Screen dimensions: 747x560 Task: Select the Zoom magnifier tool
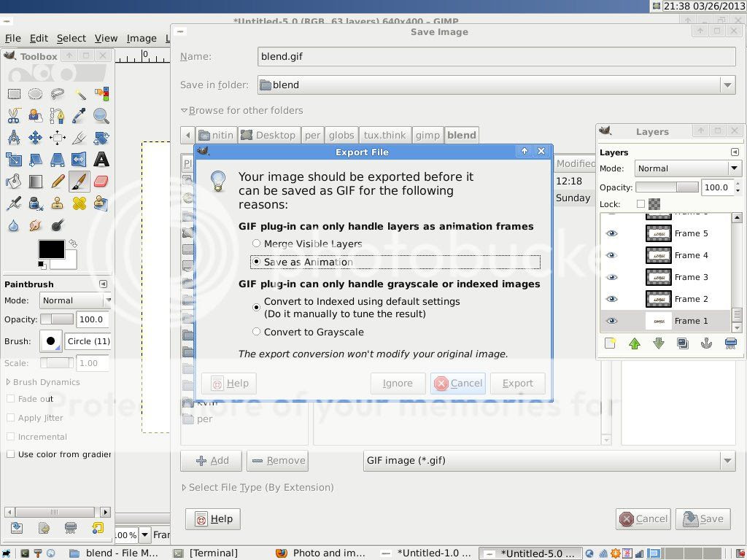point(101,116)
